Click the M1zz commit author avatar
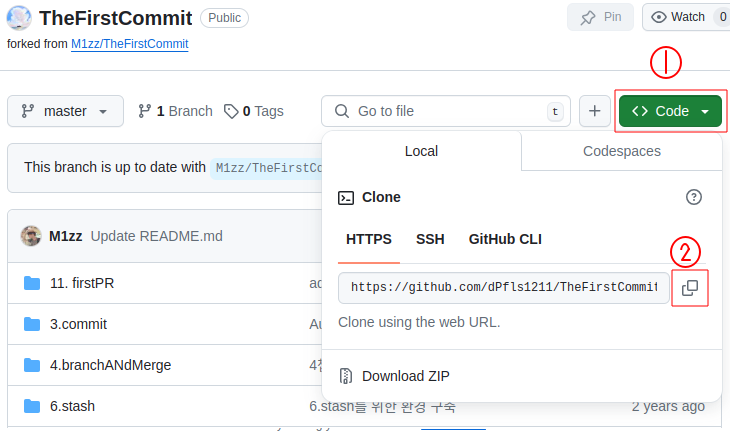The width and height of the screenshot is (730, 444). 31,236
